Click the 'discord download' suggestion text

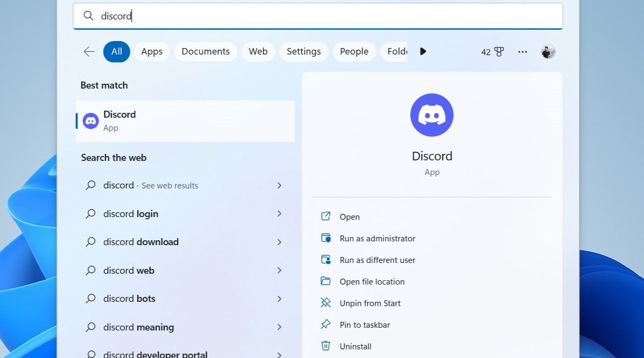point(141,242)
